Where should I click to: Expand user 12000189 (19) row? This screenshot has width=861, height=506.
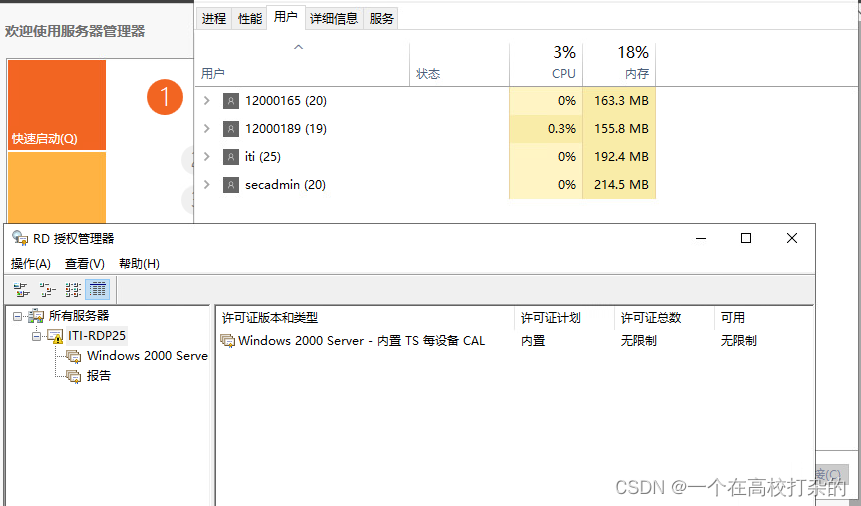tap(206, 129)
